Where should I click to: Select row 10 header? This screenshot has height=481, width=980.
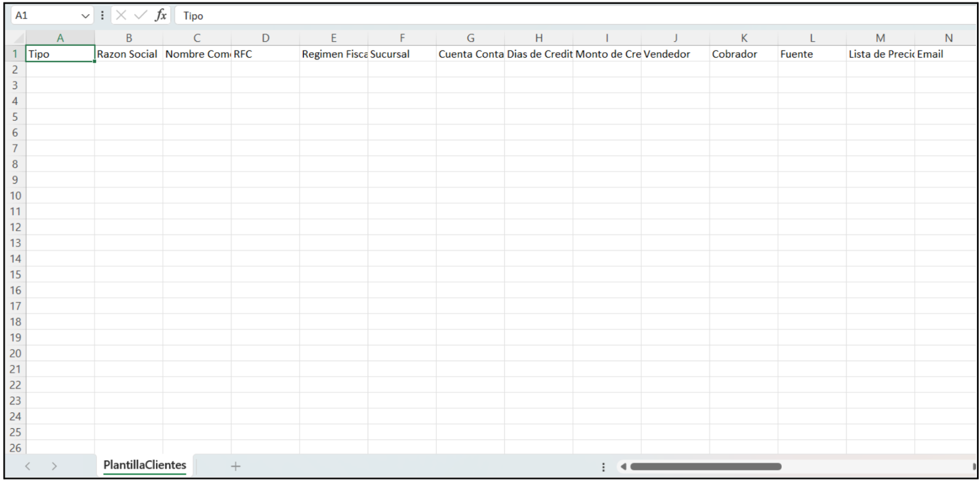[x=15, y=196]
